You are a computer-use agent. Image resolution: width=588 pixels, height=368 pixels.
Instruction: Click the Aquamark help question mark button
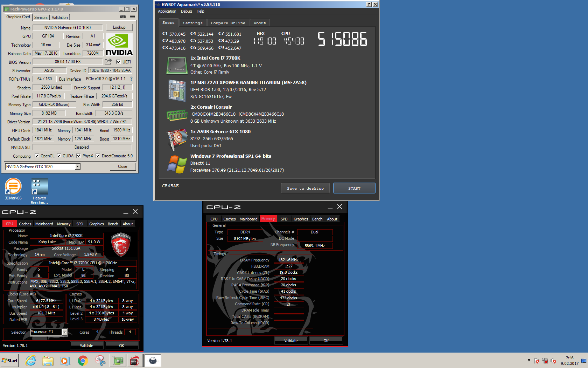(369, 5)
